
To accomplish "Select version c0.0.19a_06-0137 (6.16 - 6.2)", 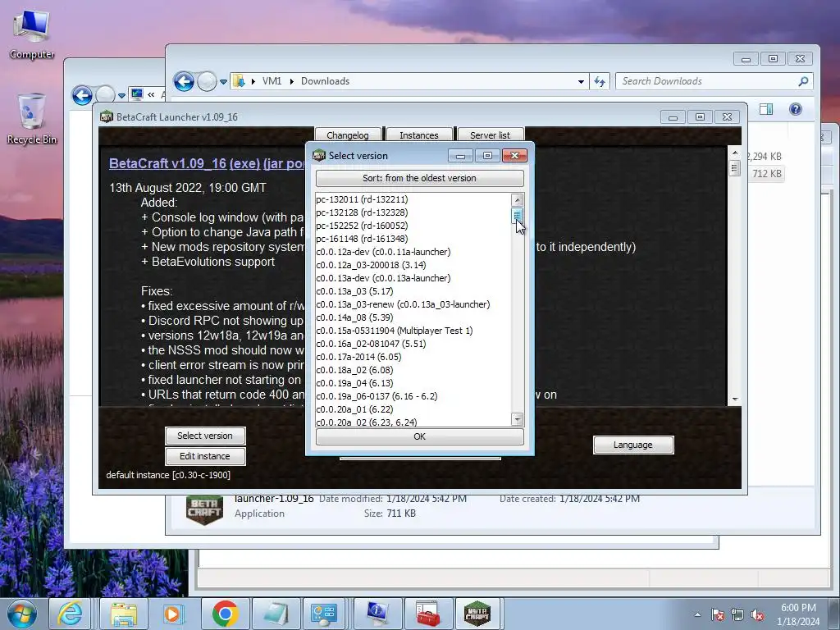I will point(413,396).
